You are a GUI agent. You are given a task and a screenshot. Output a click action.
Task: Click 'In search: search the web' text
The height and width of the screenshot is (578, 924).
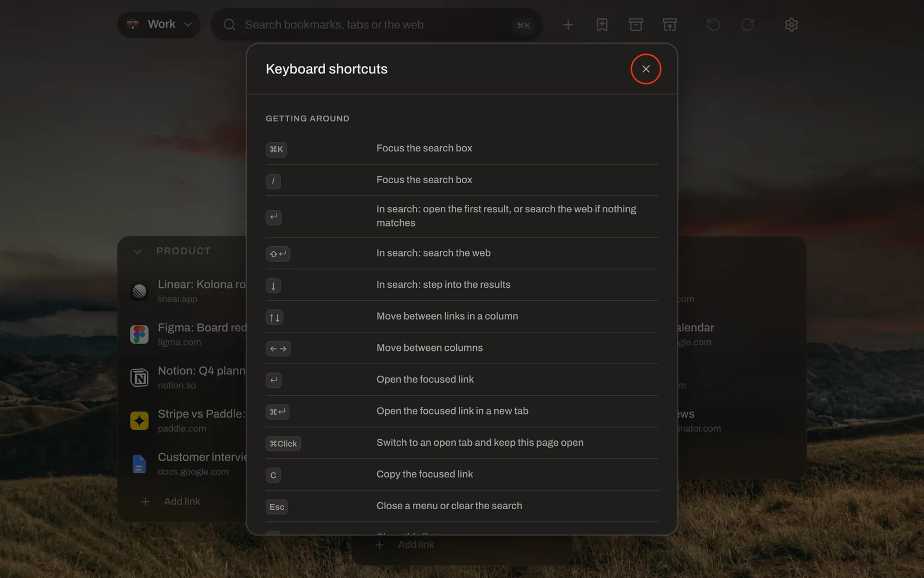pyautogui.click(x=434, y=253)
